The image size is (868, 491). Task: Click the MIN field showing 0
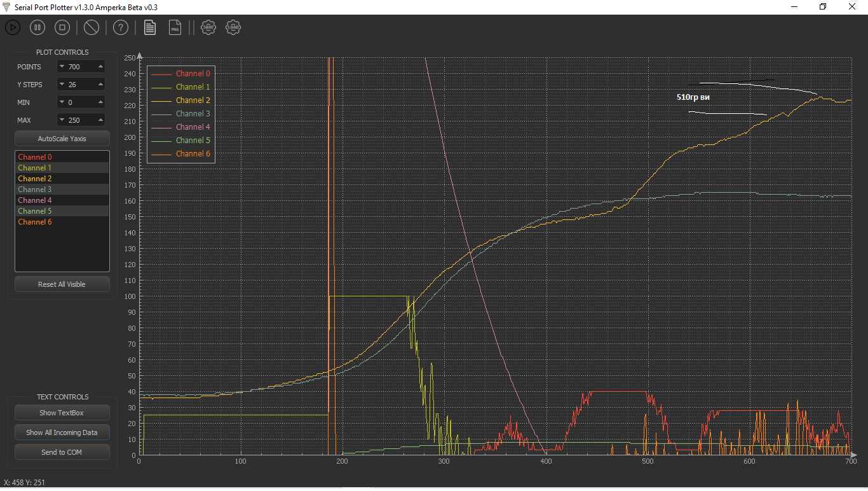pyautogui.click(x=81, y=102)
